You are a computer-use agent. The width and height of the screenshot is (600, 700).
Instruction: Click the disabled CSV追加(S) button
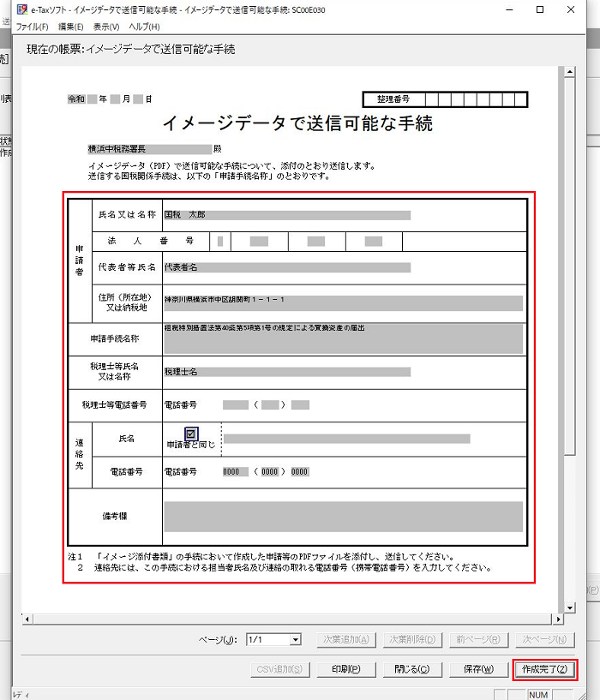pyautogui.click(x=279, y=669)
